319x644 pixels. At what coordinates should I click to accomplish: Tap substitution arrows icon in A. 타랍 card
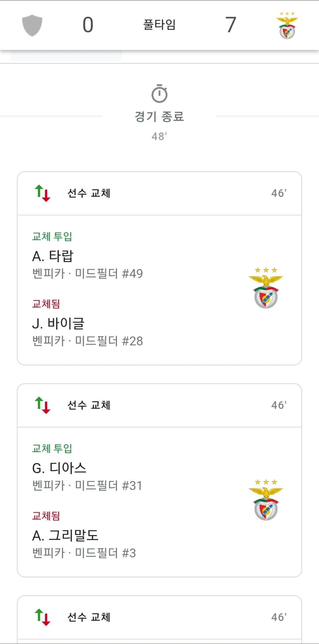tap(43, 193)
